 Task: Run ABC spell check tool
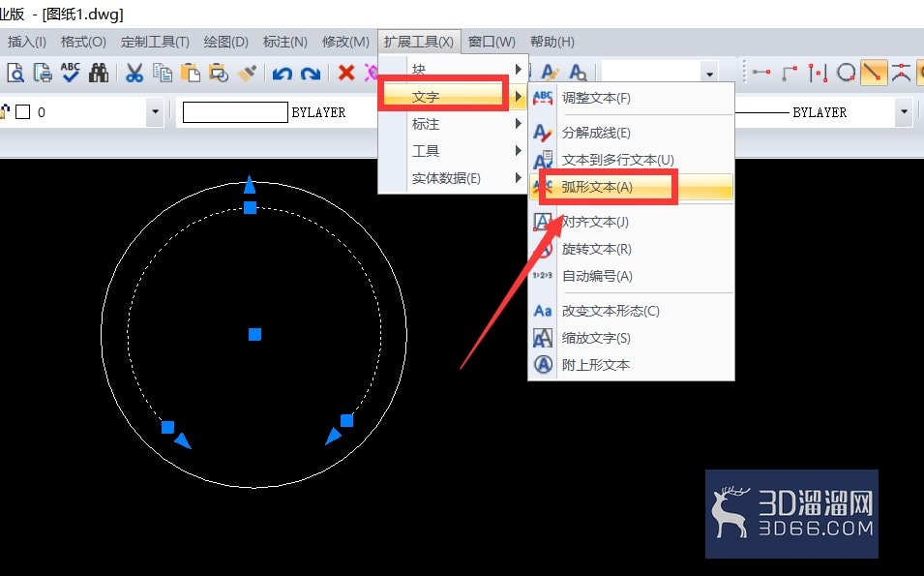tap(70, 73)
